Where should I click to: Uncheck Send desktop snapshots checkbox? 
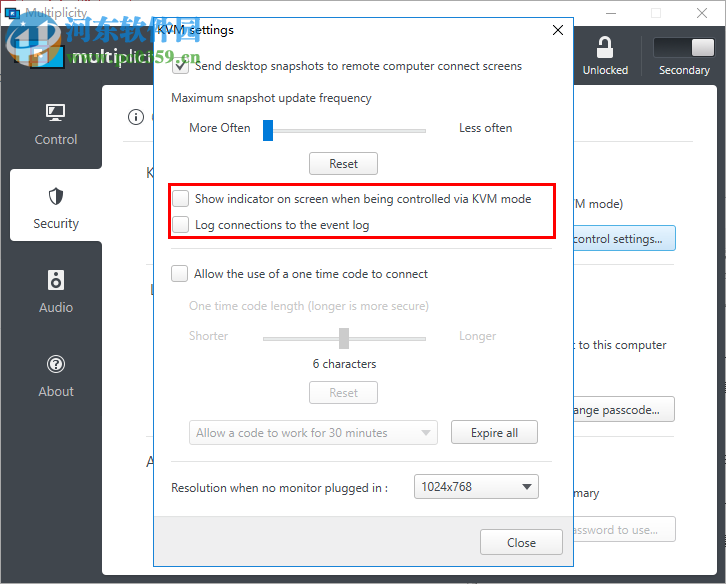pyautogui.click(x=180, y=66)
